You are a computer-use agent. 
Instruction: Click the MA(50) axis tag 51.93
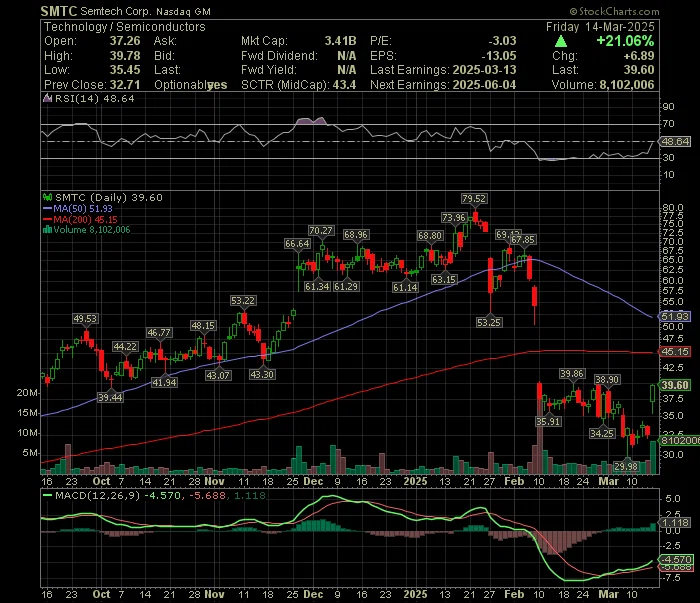pyautogui.click(x=675, y=316)
